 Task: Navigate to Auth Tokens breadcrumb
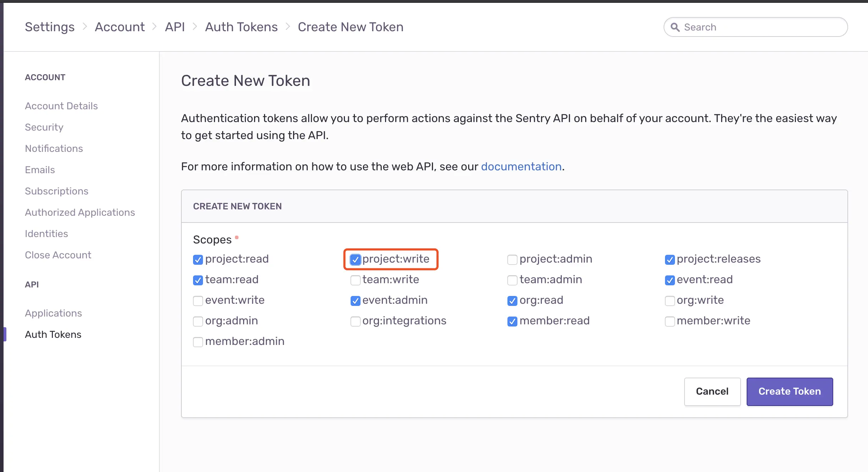(241, 27)
